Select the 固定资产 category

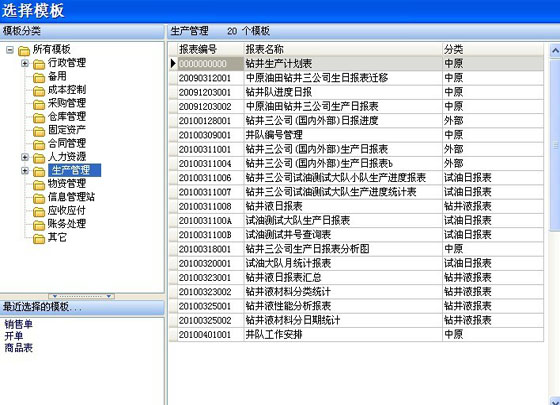click(67, 130)
